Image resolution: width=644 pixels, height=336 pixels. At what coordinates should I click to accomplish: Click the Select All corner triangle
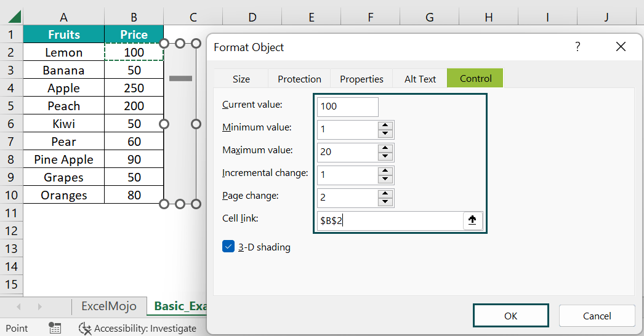pyautogui.click(x=14, y=17)
